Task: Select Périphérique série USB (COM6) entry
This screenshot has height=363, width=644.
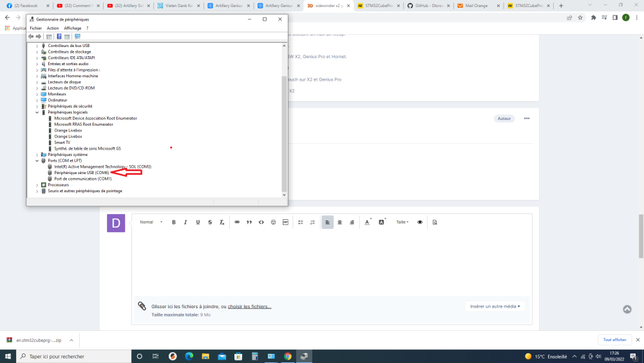Action: click(x=81, y=173)
